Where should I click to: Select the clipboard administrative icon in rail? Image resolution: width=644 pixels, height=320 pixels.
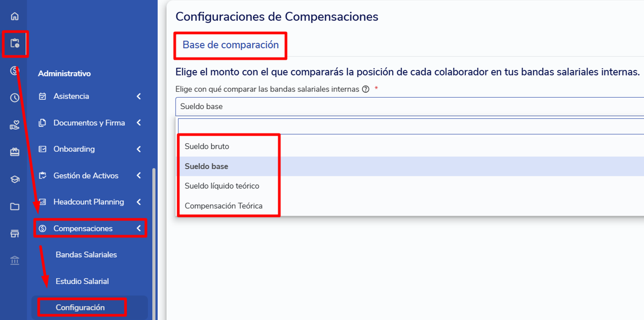pos(15,43)
